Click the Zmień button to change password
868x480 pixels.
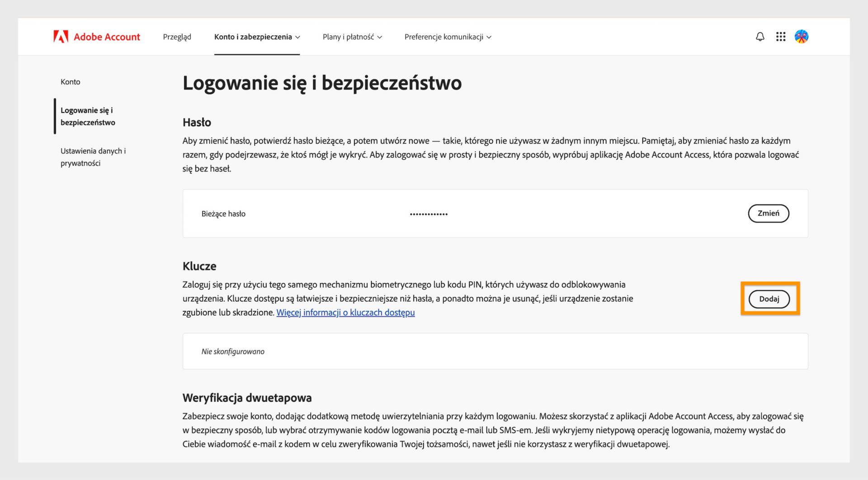769,213
